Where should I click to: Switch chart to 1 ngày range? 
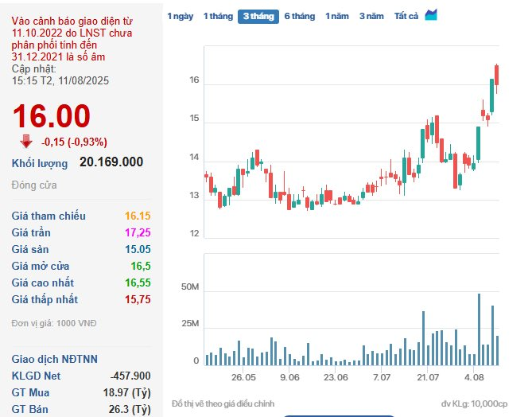tap(181, 16)
